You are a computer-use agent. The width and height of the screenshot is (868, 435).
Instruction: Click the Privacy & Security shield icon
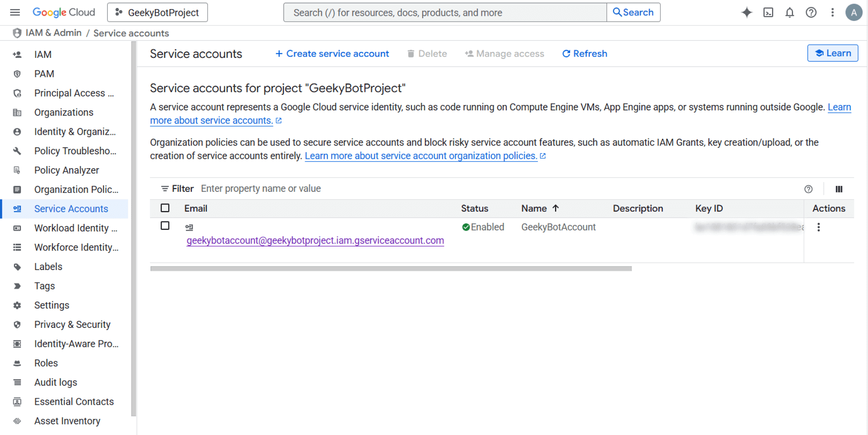point(17,325)
